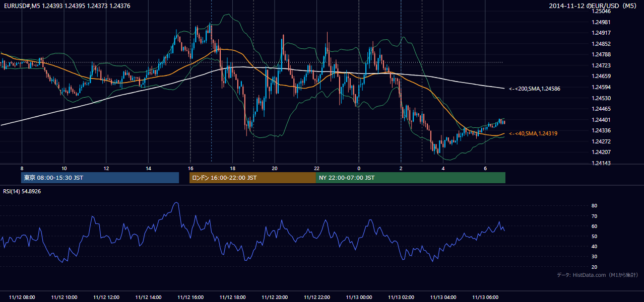Click the 11/13 04:00 bottom time label

pyautogui.click(x=443, y=297)
